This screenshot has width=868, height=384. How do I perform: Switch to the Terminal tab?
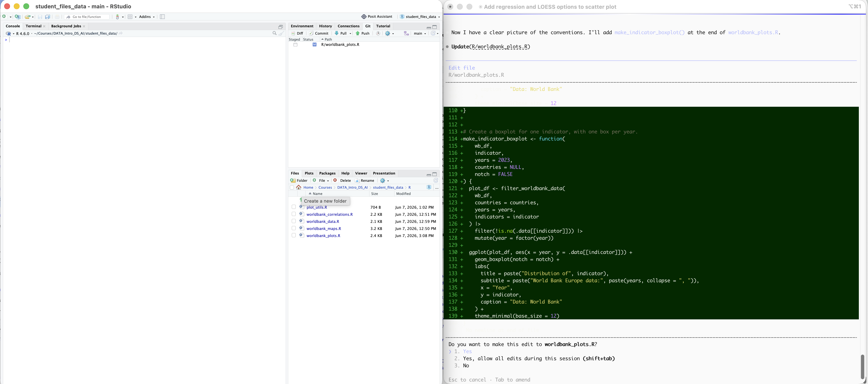tap(33, 26)
